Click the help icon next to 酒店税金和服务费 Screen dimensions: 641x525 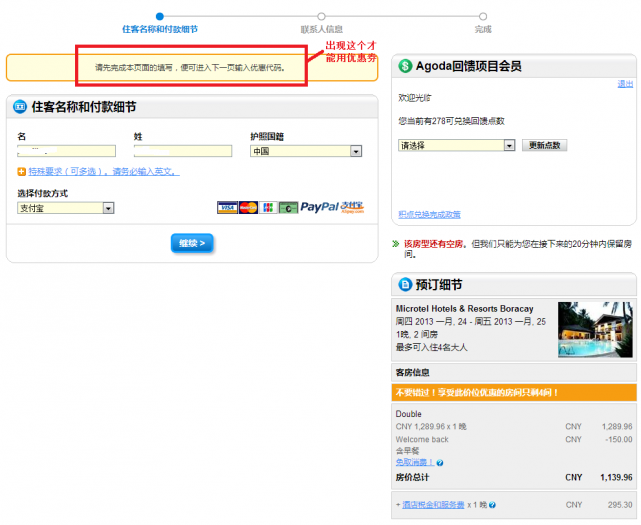(492, 505)
